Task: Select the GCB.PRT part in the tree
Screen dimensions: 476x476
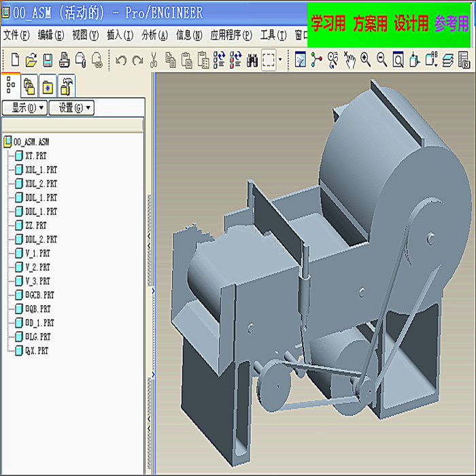Action: 35,295
